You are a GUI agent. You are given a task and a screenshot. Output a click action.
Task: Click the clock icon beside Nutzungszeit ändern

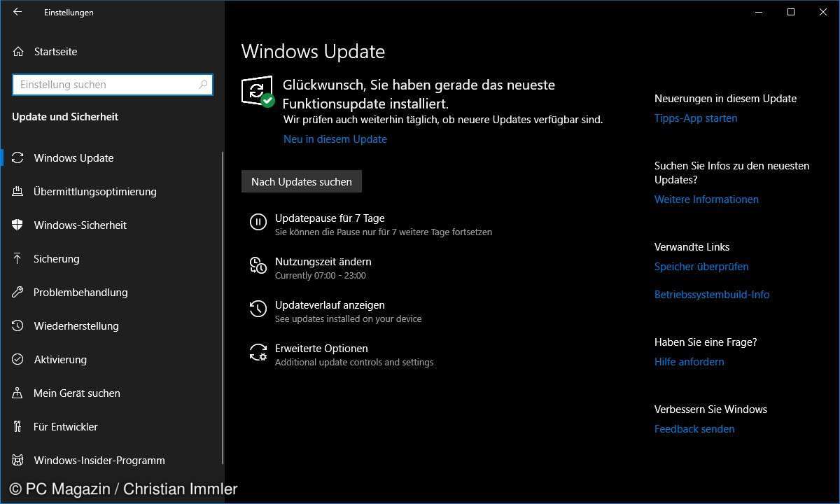click(x=258, y=266)
